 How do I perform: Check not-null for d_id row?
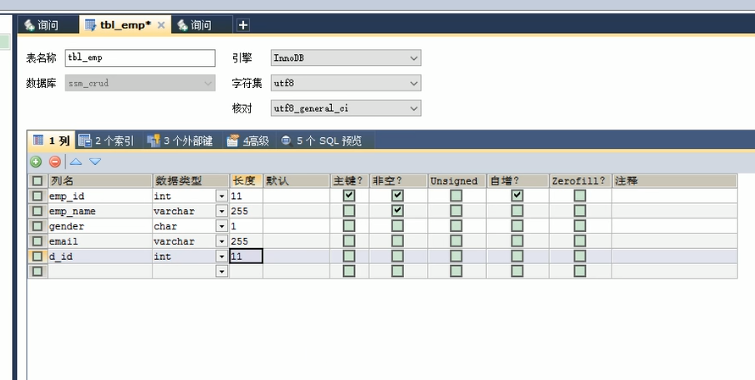click(397, 256)
